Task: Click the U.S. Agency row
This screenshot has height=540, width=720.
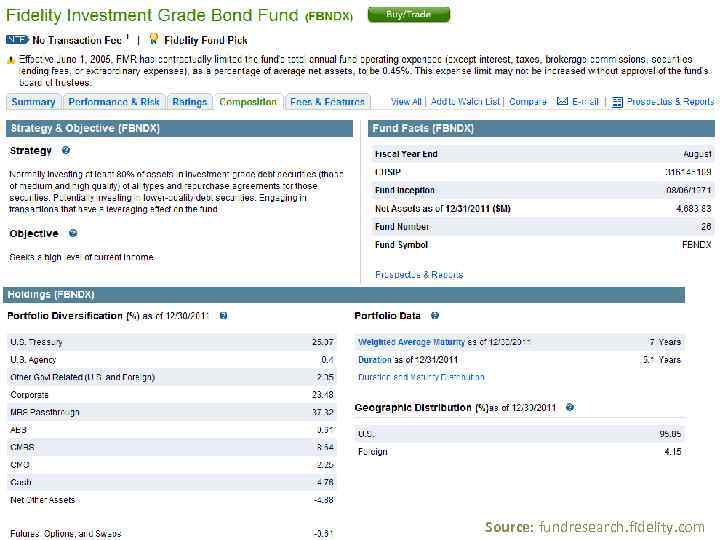Action: click(x=172, y=360)
